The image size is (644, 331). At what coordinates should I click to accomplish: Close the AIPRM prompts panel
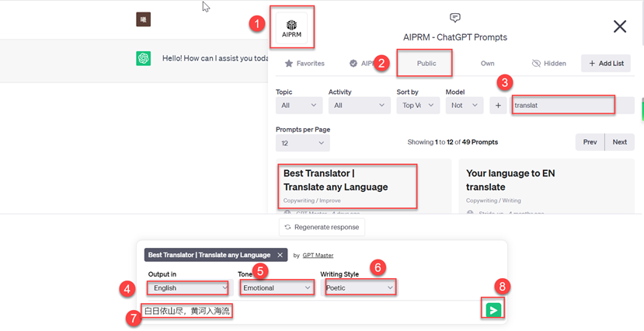click(620, 26)
